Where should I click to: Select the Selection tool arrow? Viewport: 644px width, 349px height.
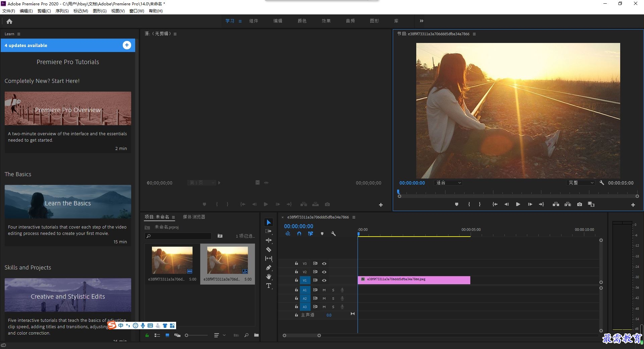269,222
